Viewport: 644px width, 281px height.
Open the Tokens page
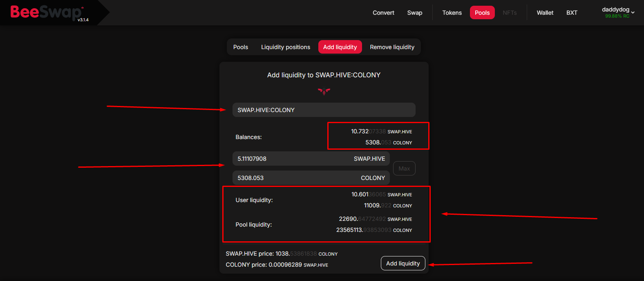click(452, 13)
